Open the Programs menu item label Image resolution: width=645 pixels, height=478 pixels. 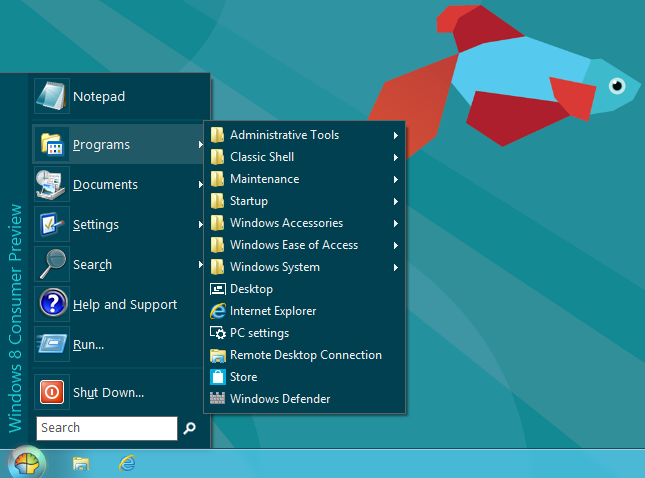101,145
